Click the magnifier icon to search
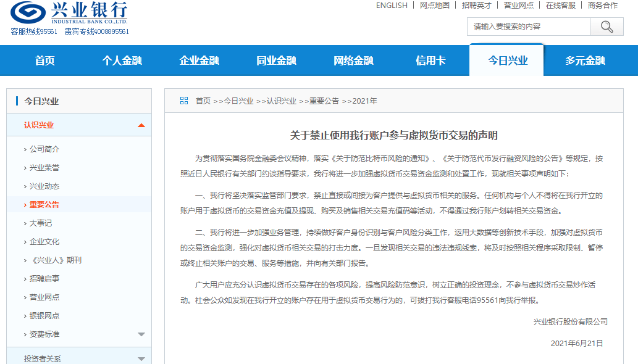638x364 pixels. (x=606, y=26)
